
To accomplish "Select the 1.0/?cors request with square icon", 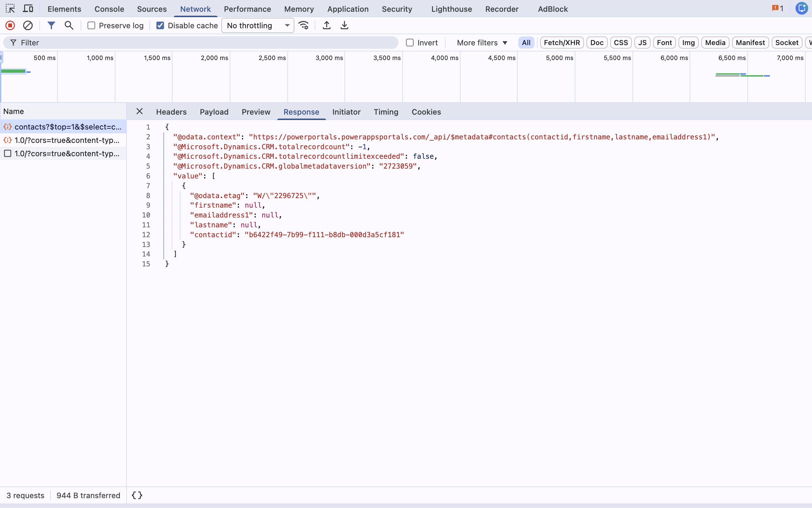I will (63, 154).
